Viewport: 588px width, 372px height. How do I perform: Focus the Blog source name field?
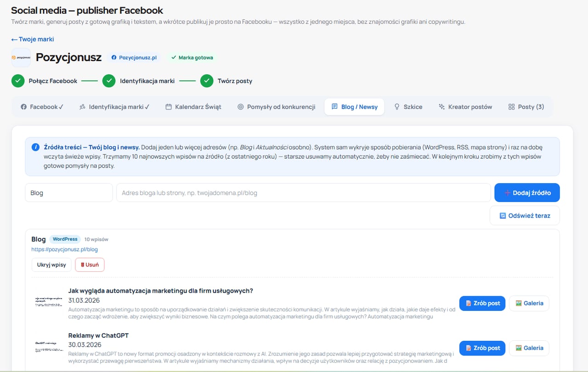point(69,193)
